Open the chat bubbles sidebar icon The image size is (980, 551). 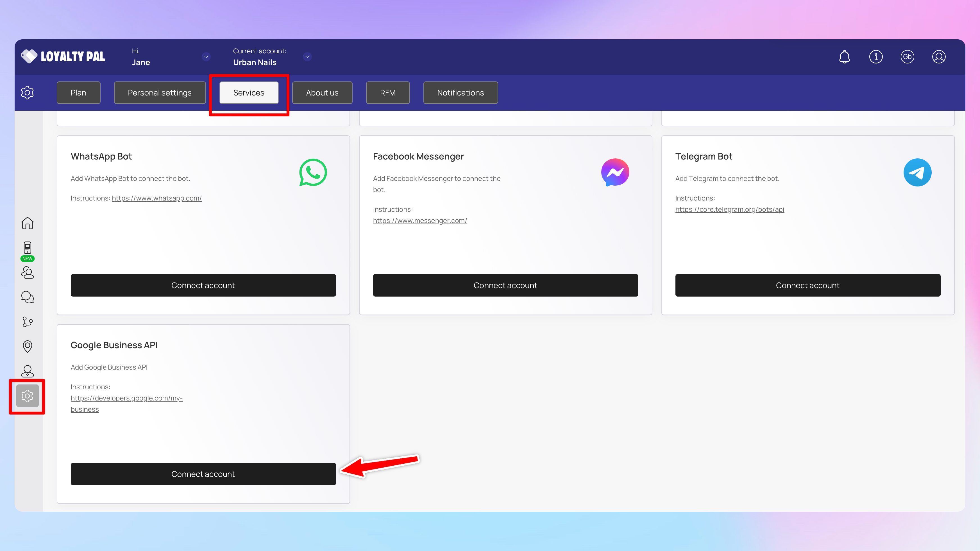click(27, 297)
